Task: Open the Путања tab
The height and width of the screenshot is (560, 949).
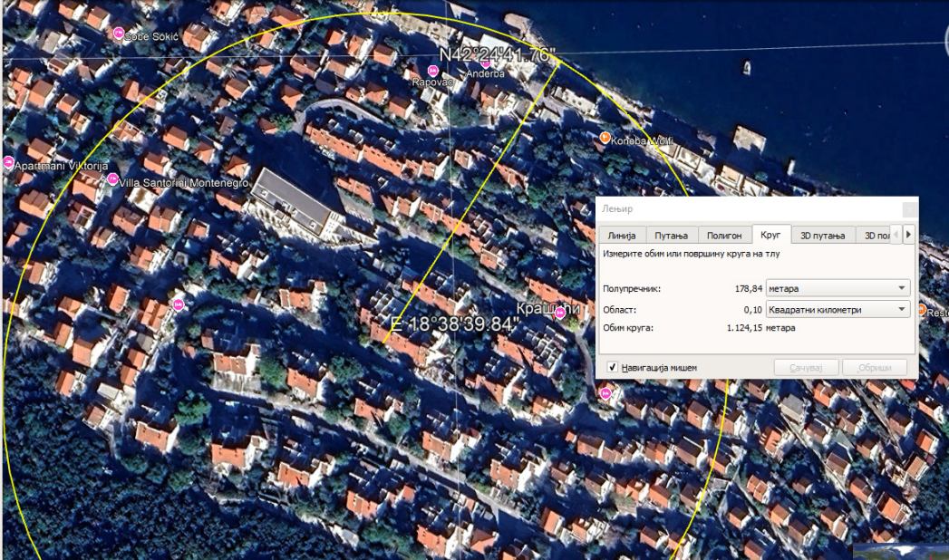Action: (672, 236)
